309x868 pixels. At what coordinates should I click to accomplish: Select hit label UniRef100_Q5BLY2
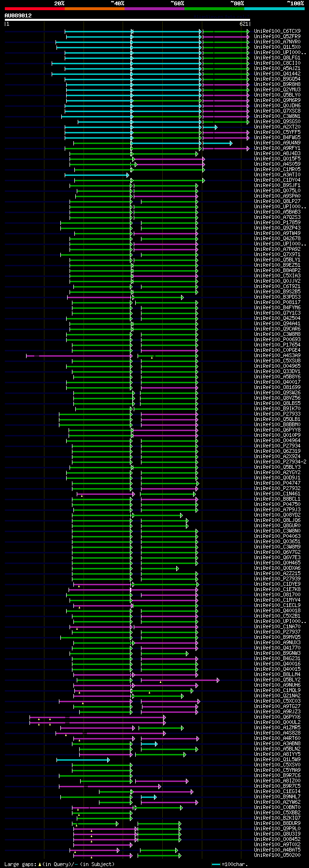[x=277, y=680]
